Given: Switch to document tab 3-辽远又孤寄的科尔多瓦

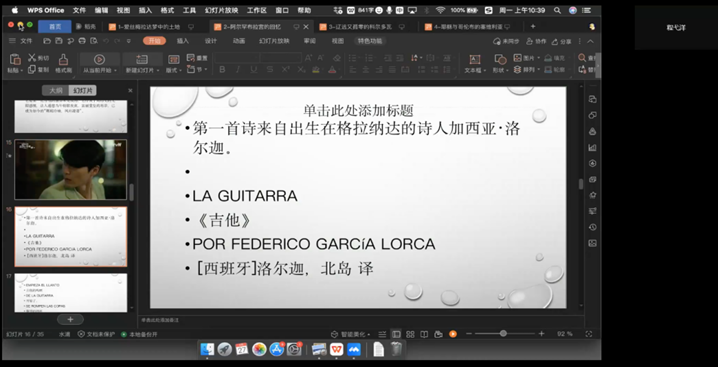Looking at the screenshot, I should [359, 27].
